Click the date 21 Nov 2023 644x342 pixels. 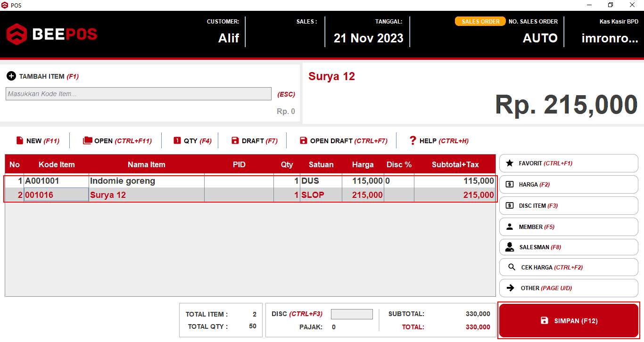click(369, 38)
